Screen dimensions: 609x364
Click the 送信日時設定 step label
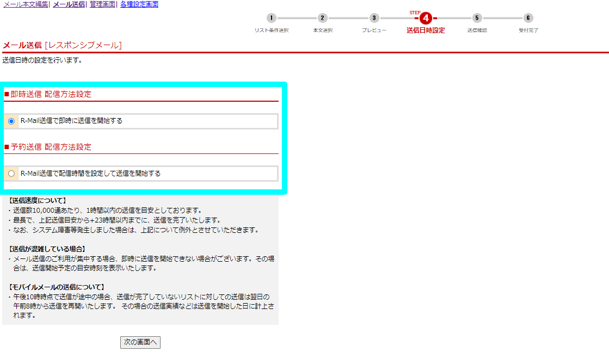(x=426, y=30)
